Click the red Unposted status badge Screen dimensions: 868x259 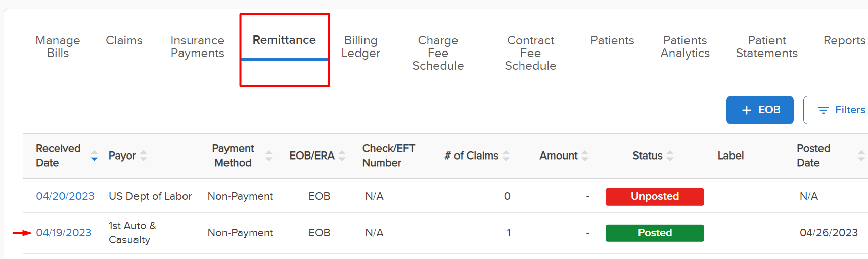(x=655, y=197)
